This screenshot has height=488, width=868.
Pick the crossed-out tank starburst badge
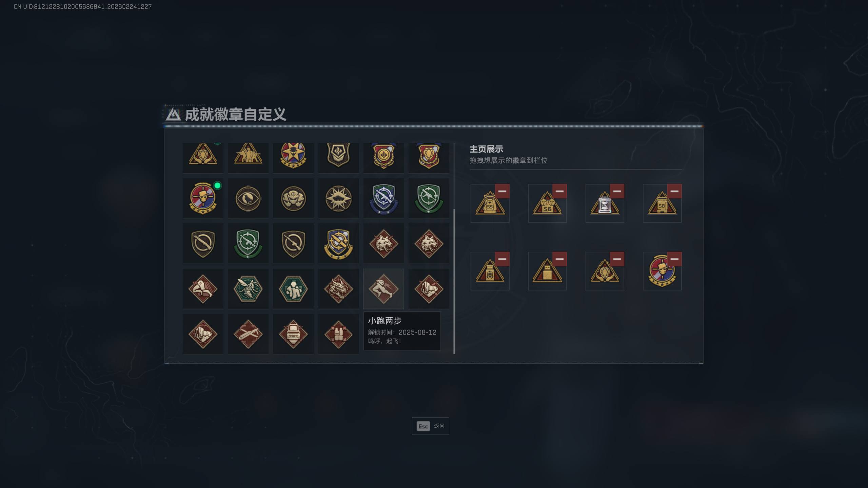point(338,199)
